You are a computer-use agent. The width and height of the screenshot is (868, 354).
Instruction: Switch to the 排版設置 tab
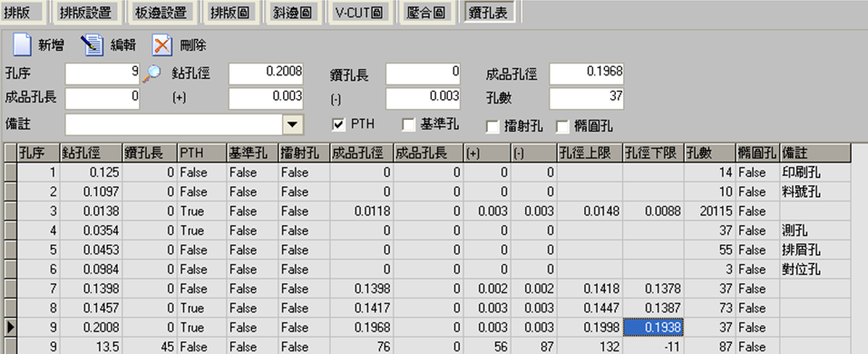click(x=87, y=12)
